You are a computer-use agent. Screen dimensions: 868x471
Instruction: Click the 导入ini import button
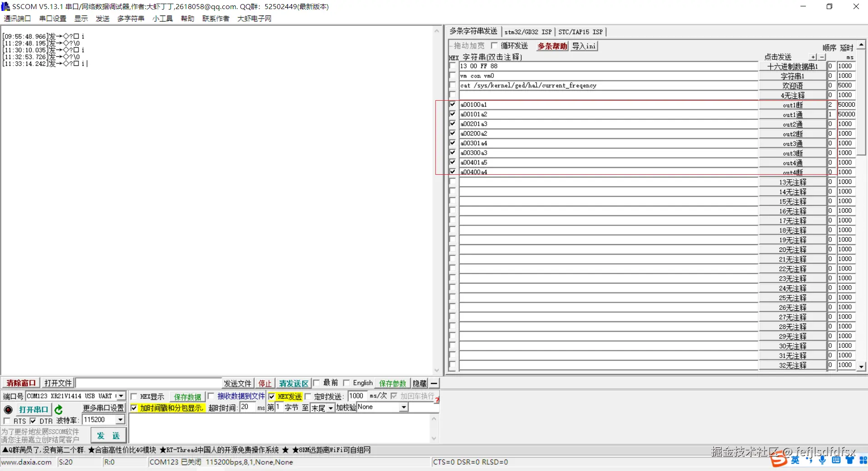pyautogui.click(x=584, y=46)
